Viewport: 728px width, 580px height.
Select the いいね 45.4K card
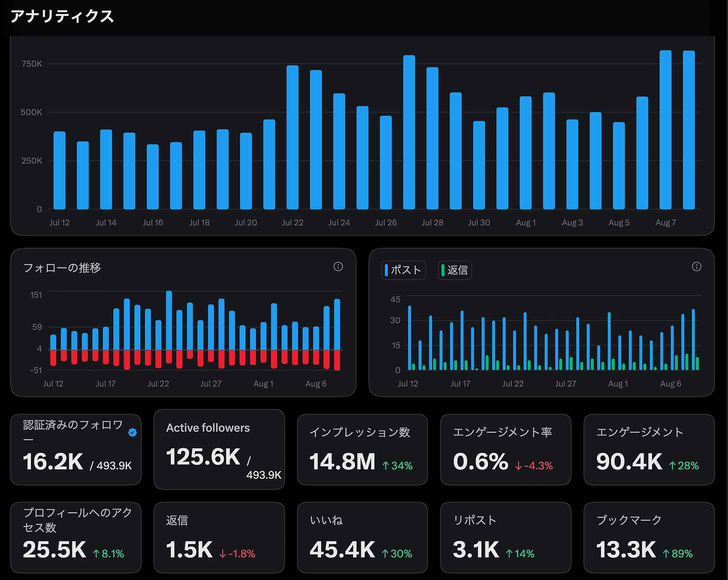coord(362,537)
